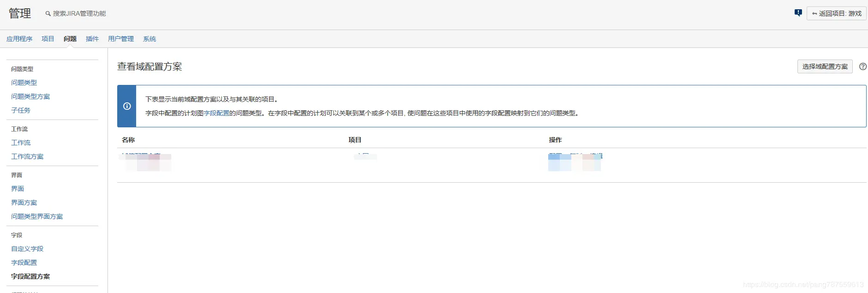Click the search magnifier icon

48,14
